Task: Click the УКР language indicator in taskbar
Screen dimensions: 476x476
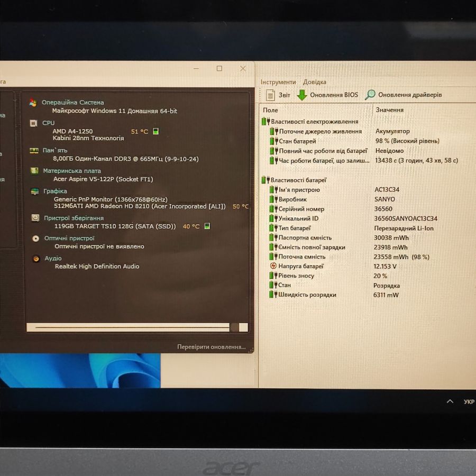Action: point(469,401)
